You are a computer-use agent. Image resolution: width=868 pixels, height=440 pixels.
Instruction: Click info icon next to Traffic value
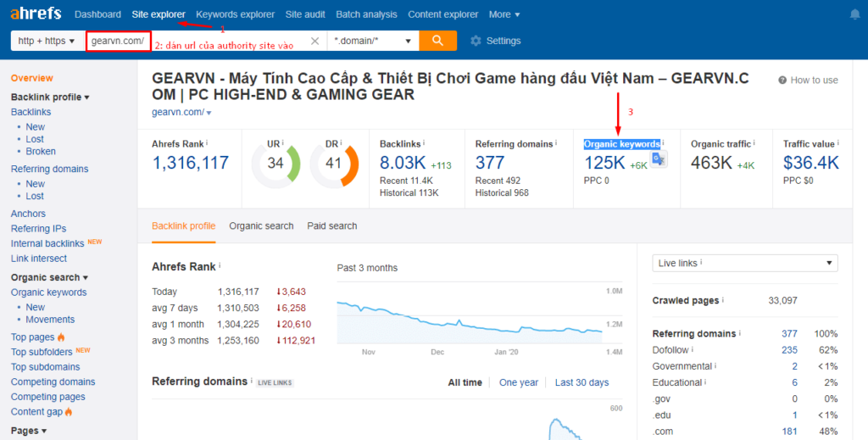[838, 142]
